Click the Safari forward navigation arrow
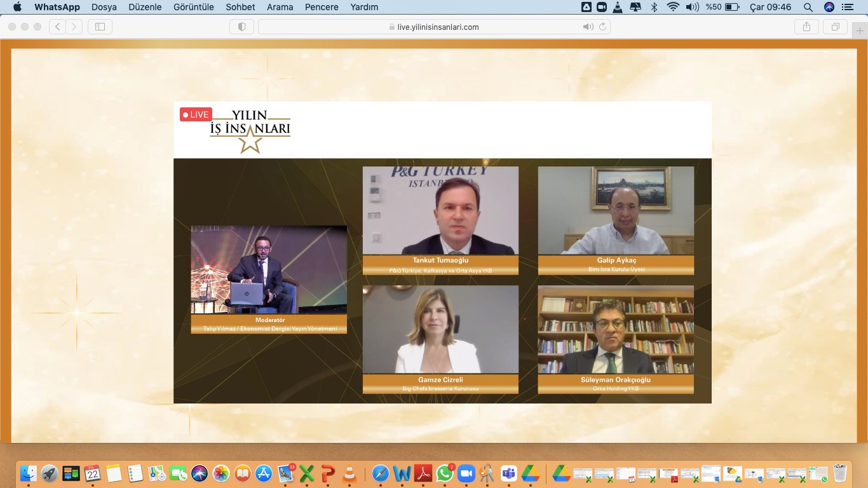Image resolution: width=868 pixels, height=488 pixels. click(74, 27)
